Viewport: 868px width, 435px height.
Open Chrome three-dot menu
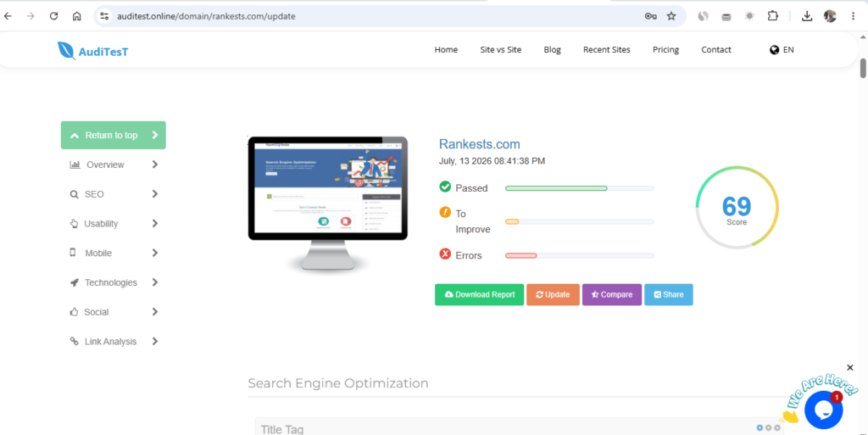(853, 16)
